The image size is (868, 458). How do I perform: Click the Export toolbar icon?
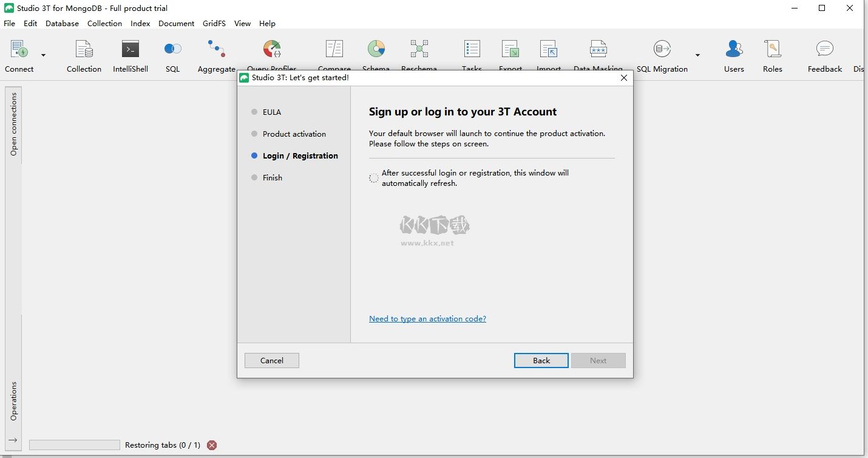tap(510, 49)
